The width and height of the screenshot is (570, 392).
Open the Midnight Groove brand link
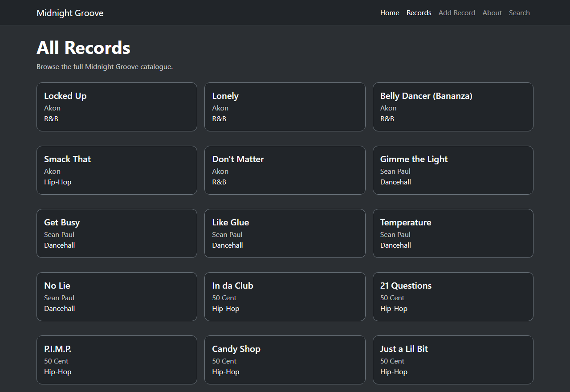tap(70, 13)
